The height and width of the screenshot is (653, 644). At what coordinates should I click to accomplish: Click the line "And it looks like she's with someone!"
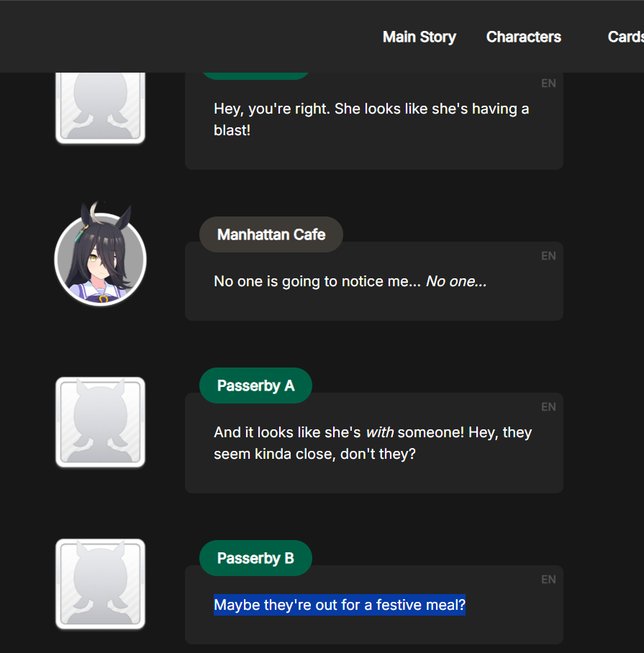click(x=339, y=432)
